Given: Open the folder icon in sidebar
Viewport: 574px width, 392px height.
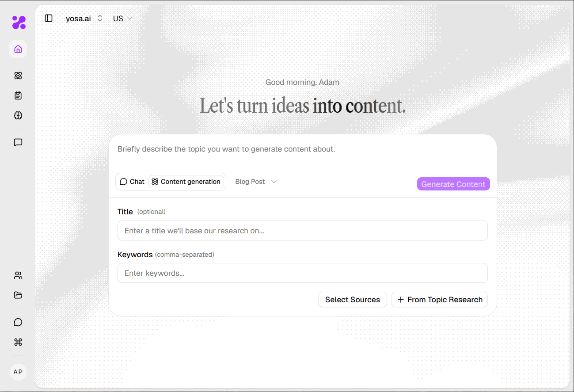Looking at the screenshot, I should (x=18, y=295).
